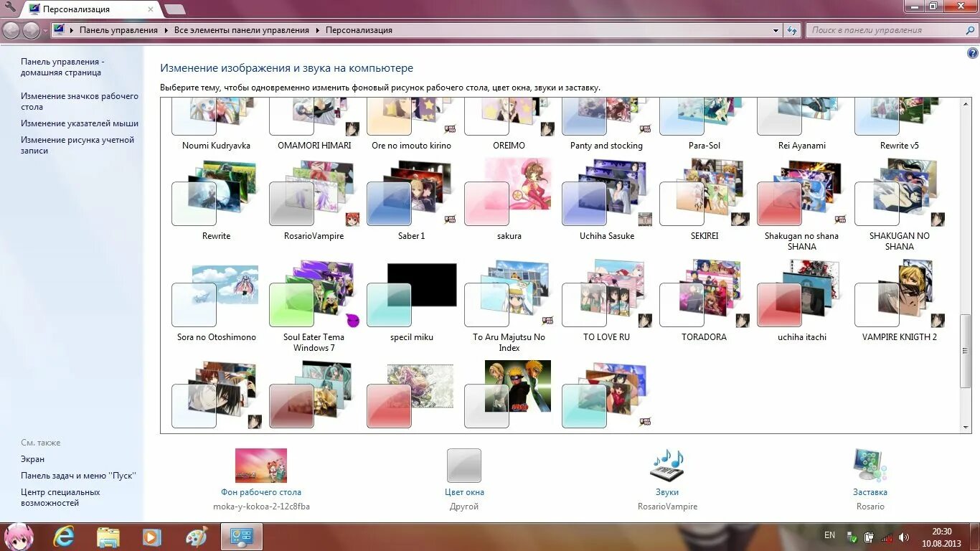Image resolution: width=980 pixels, height=551 pixels.
Task: Launch media player from the taskbar
Action: tap(151, 537)
